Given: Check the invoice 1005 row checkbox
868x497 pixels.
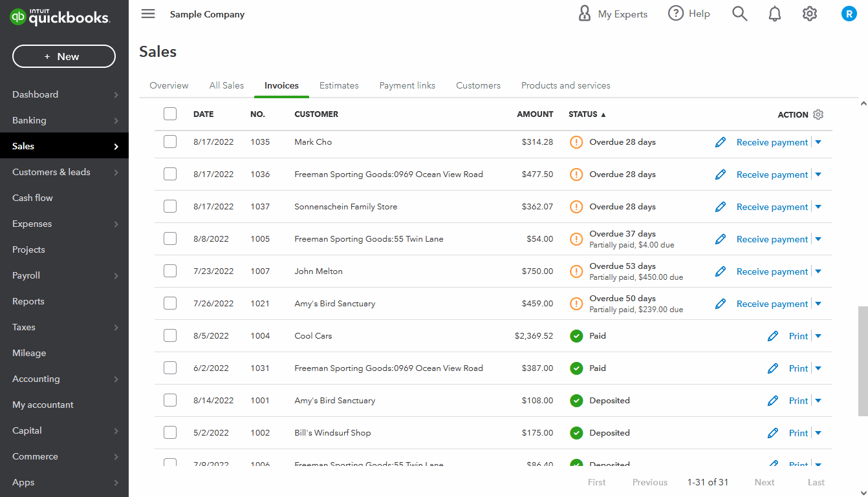Looking at the screenshot, I should [x=170, y=238].
